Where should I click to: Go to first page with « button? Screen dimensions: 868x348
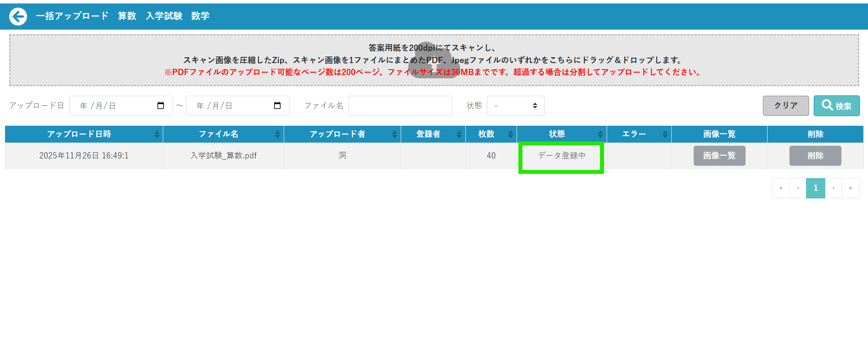[x=781, y=188]
